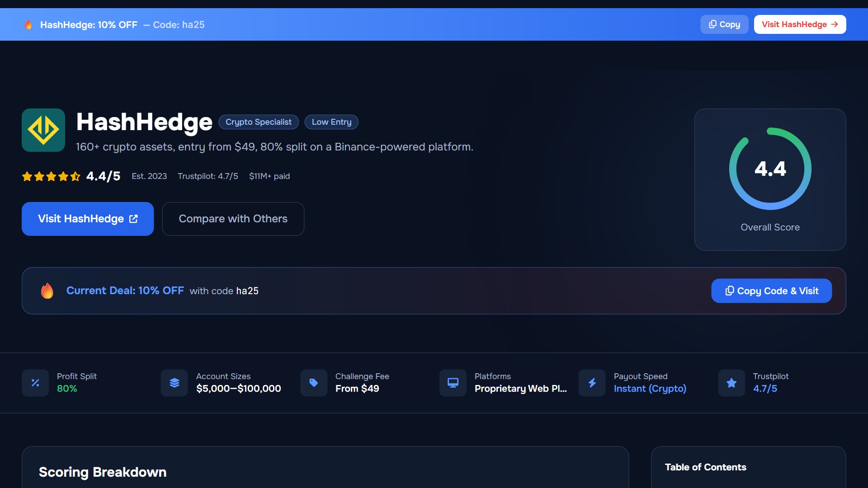Click the monitor icon beside Platforms
The width and height of the screenshot is (868, 488).
[453, 383]
